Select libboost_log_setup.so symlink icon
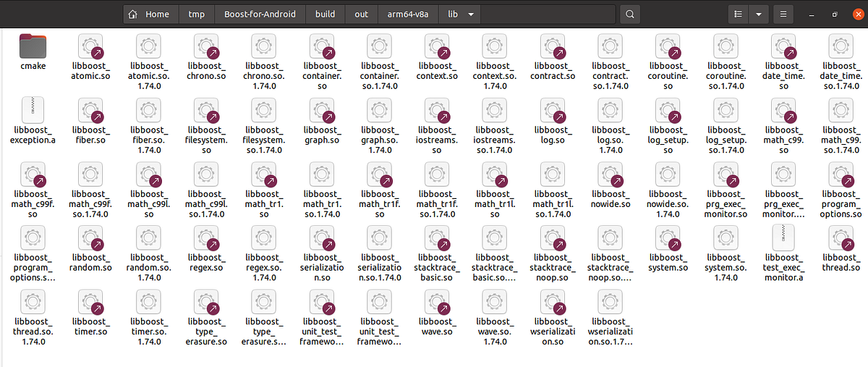Viewport: 868px width, 367px height. click(x=668, y=109)
